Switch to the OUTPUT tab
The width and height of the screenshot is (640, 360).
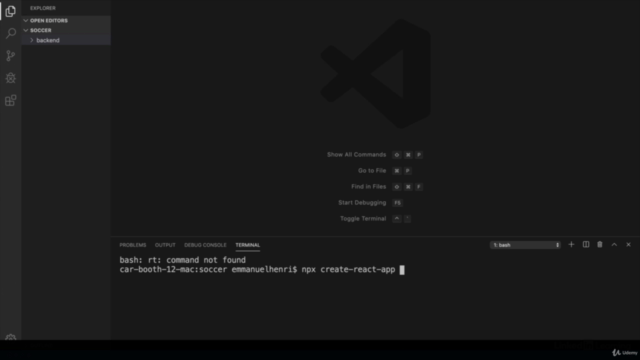pos(165,245)
